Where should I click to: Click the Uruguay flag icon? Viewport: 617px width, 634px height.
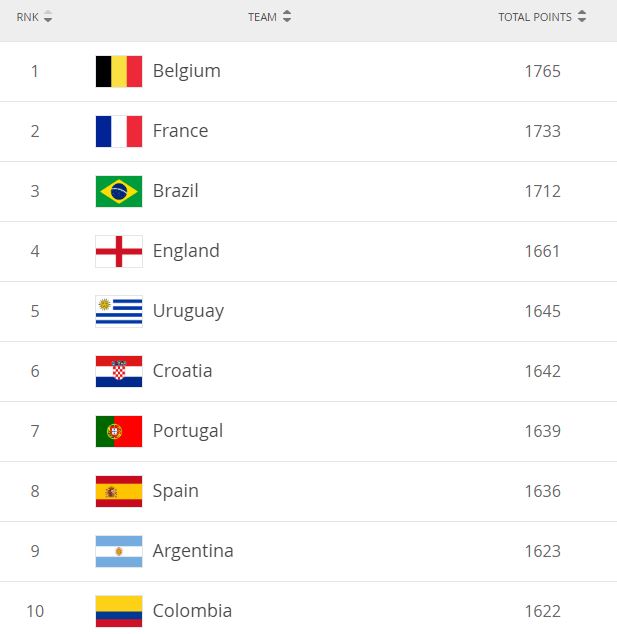tap(118, 311)
